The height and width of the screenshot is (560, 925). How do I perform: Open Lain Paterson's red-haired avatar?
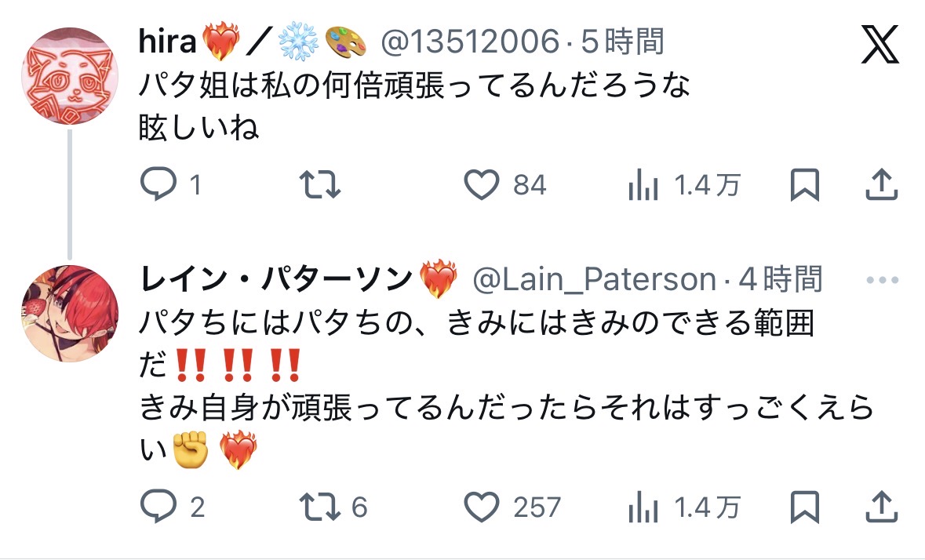70,314
